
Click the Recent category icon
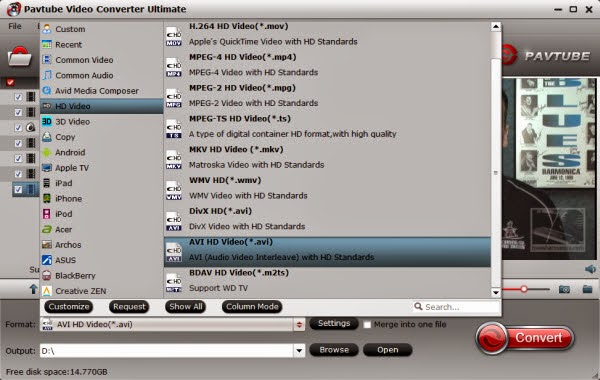[x=47, y=44]
